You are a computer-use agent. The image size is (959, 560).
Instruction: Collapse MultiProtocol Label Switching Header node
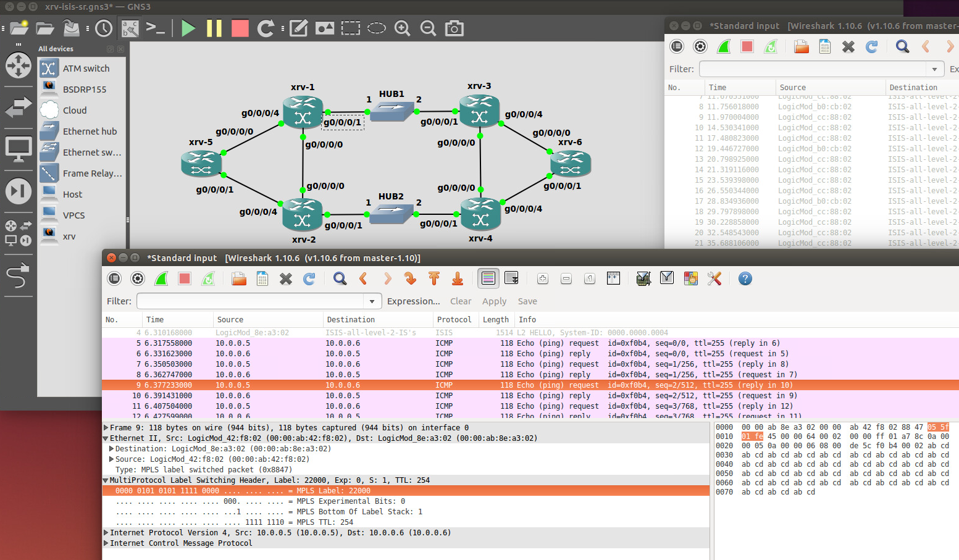(106, 480)
